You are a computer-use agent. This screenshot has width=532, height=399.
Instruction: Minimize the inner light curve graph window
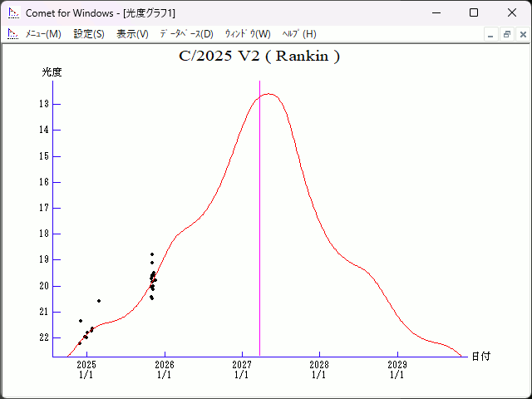(491, 34)
